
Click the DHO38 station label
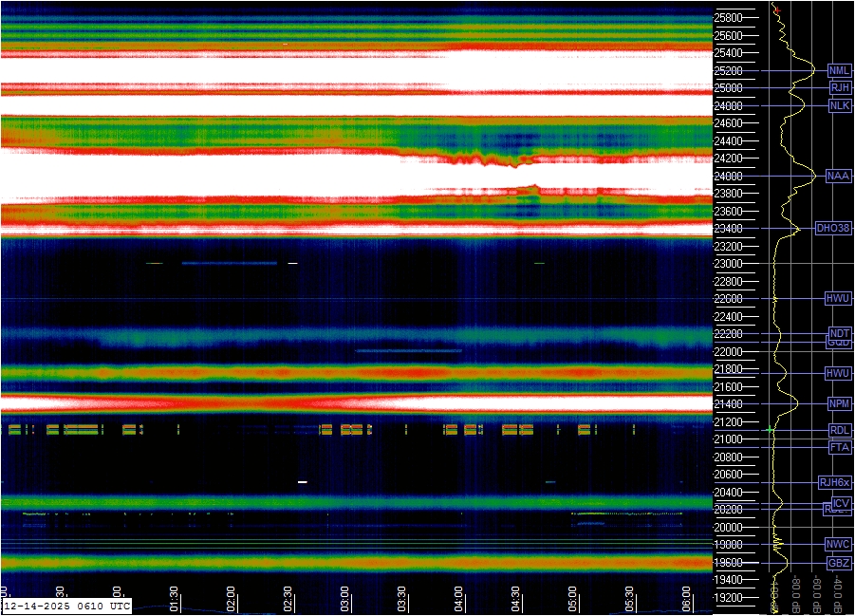tap(832, 229)
